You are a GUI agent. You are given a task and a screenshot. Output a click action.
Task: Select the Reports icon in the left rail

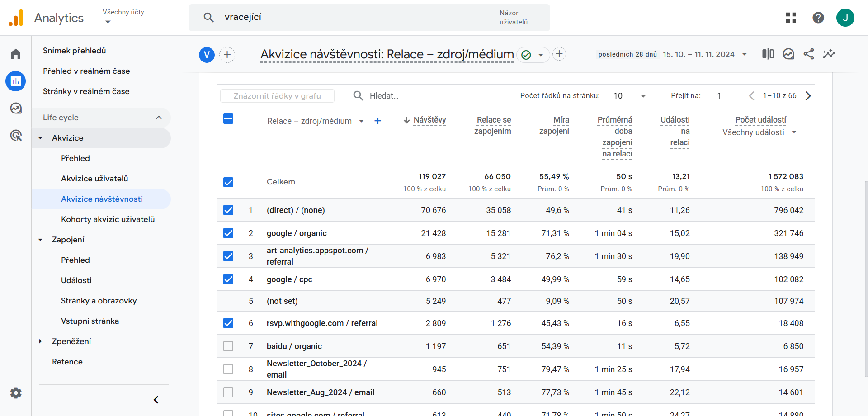click(x=16, y=81)
